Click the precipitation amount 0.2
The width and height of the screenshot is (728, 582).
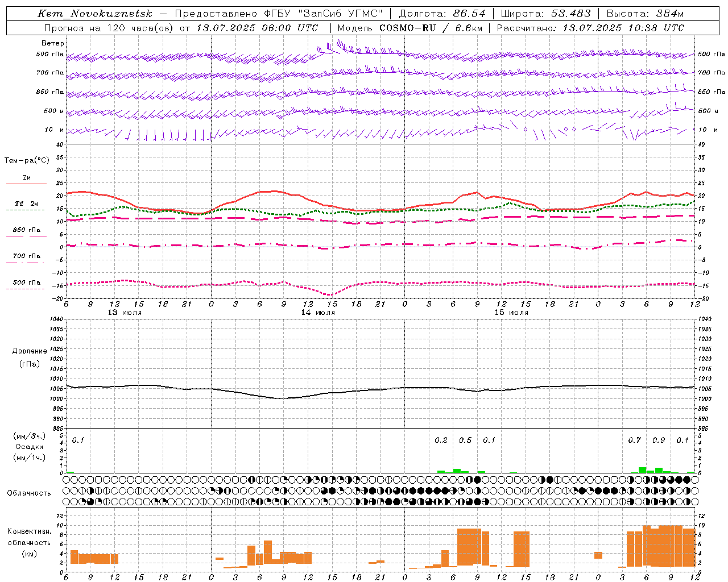441,440
